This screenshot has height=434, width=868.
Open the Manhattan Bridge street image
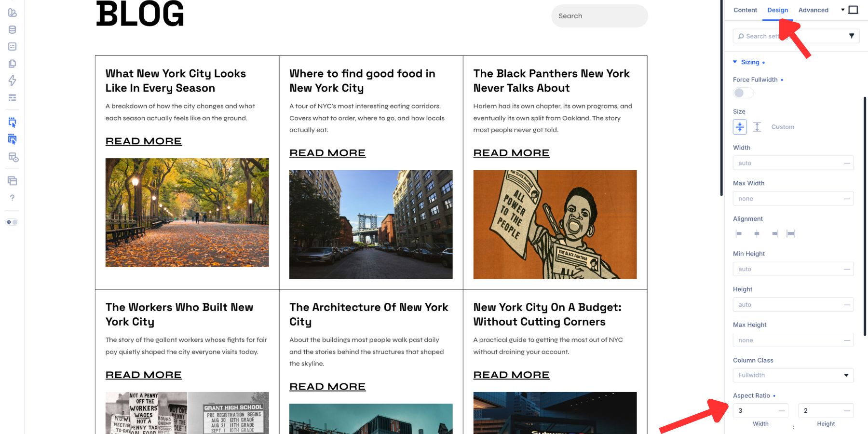coord(371,224)
